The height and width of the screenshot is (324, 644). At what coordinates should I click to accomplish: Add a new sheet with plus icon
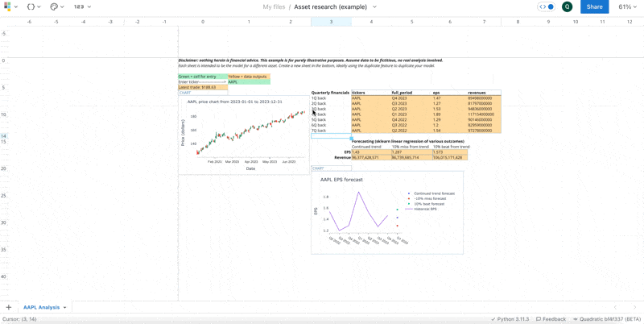[x=9, y=307]
